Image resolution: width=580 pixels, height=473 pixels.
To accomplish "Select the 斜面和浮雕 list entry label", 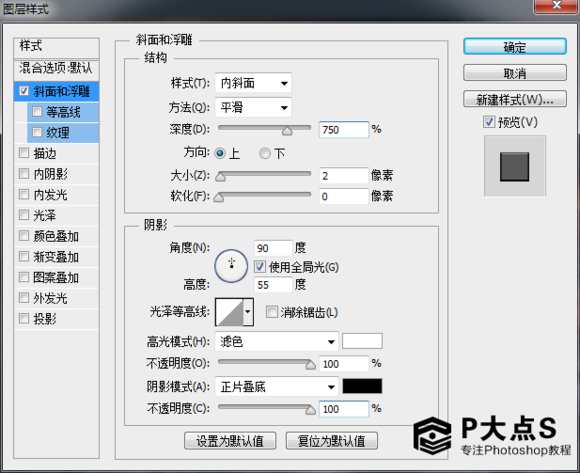I will 62,91.
